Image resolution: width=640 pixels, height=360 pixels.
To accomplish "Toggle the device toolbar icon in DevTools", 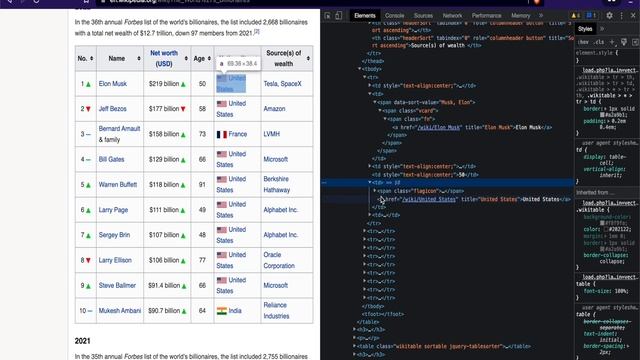I will [x=338, y=16].
